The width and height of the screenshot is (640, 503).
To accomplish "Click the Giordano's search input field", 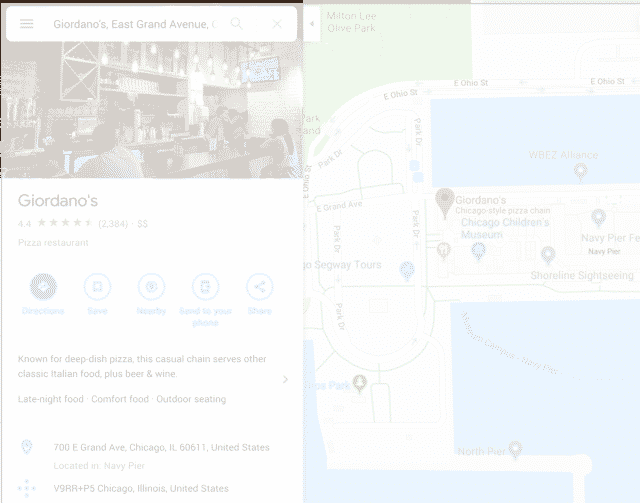I will click(x=135, y=24).
